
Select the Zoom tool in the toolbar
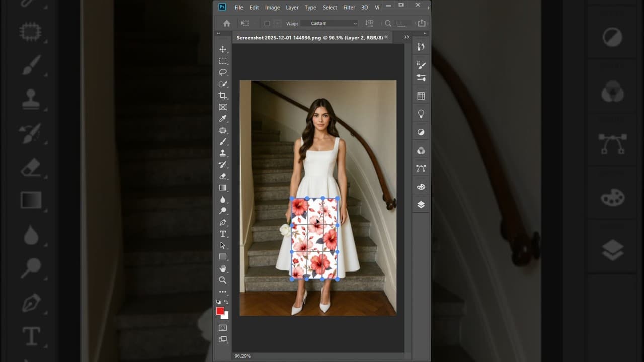coord(223,280)
